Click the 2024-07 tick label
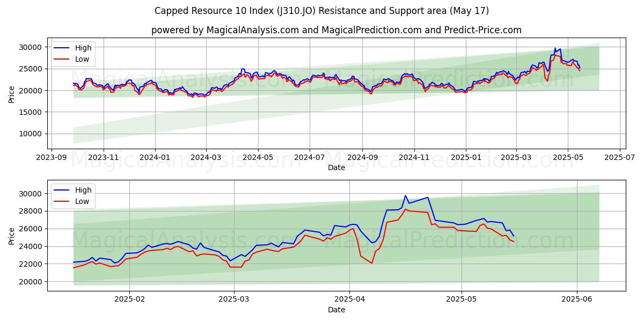Image resolution: width=644 pixels, height=322 pixels. (310, 158)
